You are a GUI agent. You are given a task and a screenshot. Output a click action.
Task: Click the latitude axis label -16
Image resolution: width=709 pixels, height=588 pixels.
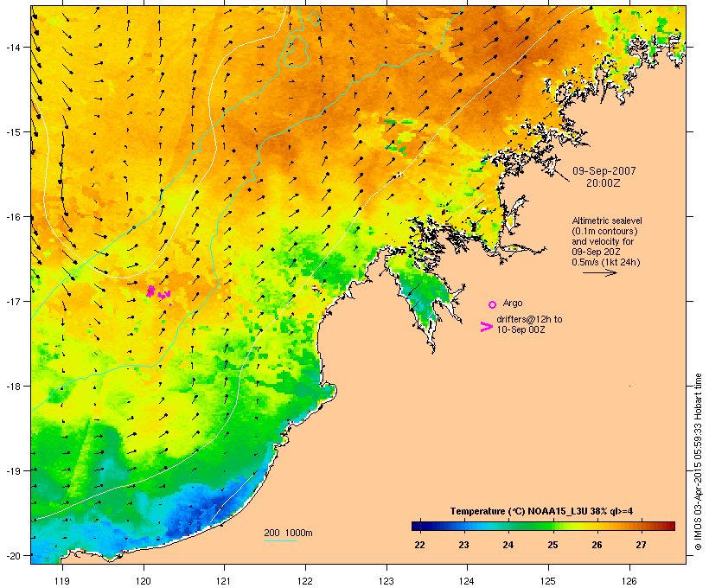click(12, 217)
